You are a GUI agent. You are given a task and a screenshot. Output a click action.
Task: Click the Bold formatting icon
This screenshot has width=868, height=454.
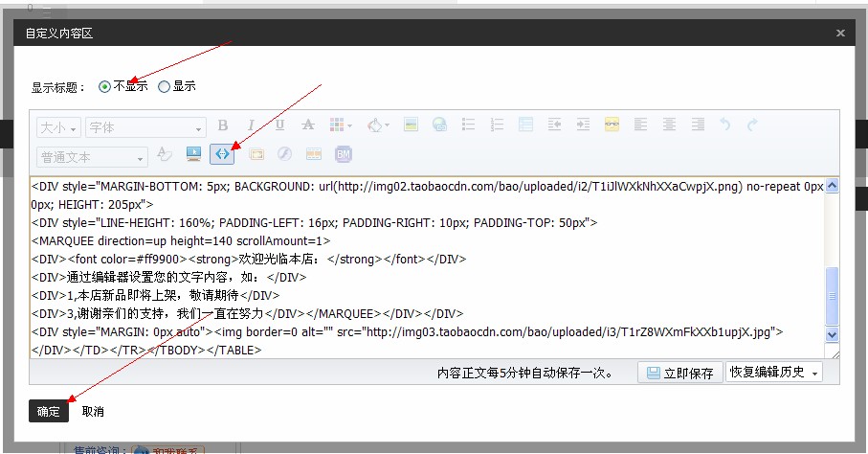(x=223, y=125)
